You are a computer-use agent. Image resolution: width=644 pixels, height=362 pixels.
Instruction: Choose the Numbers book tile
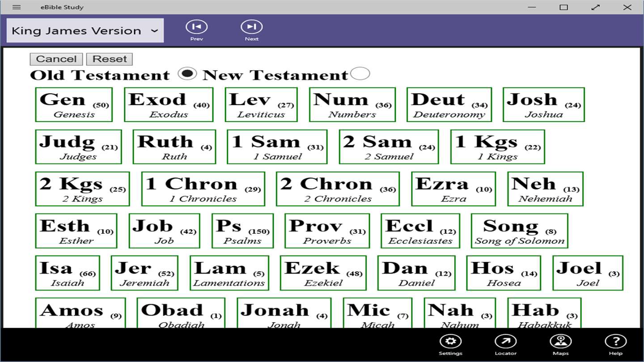click(352, 105)
